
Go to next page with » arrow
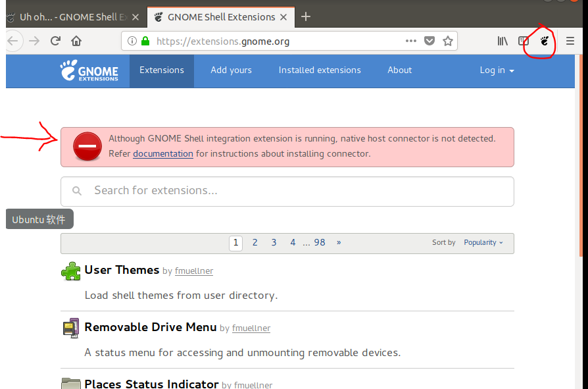pos(339,243)
